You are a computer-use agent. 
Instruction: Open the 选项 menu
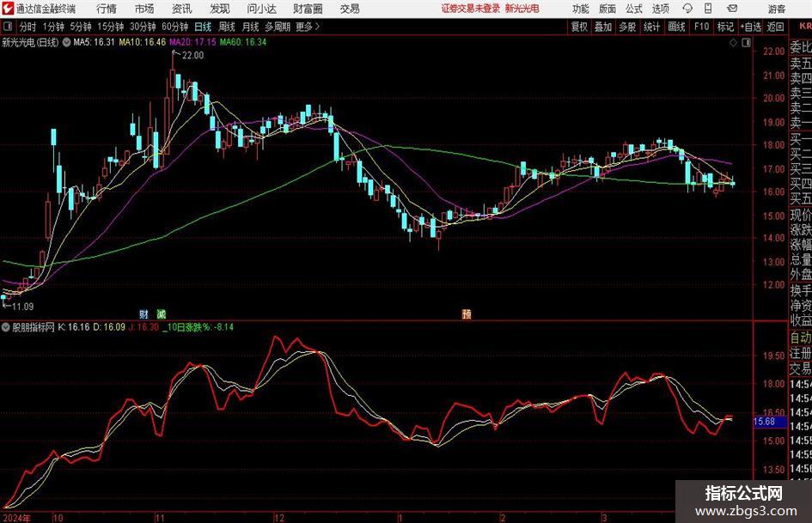(x=660, y=9)
